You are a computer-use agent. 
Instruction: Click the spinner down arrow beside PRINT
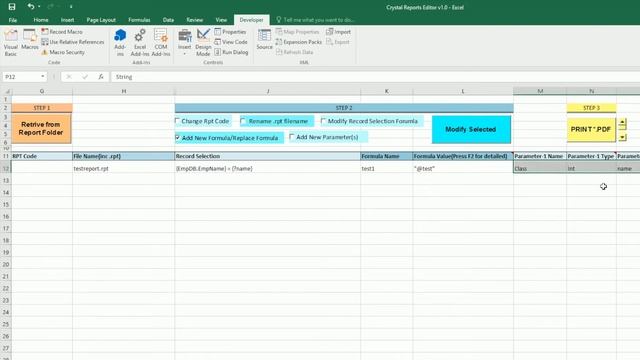(x=622, y=137)
